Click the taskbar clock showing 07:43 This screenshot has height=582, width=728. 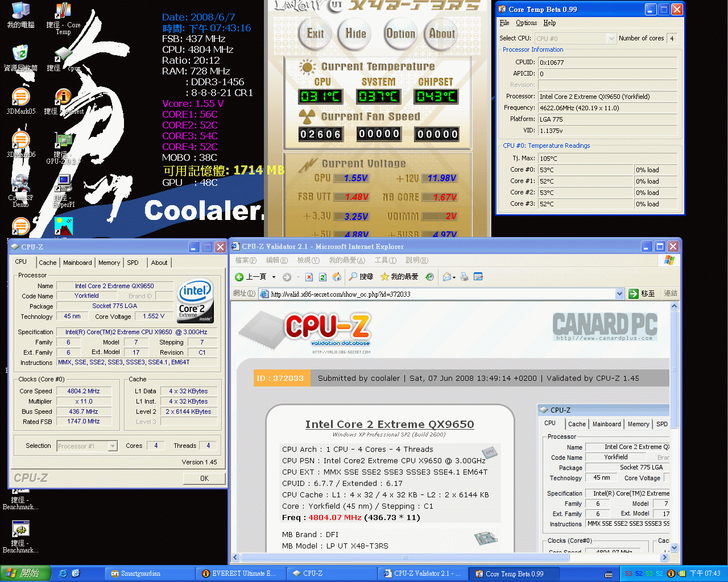click(705, 573)
